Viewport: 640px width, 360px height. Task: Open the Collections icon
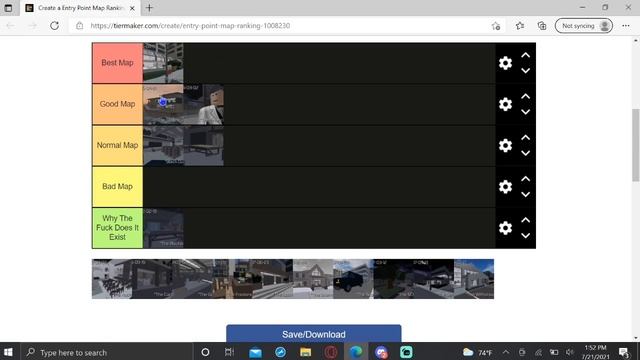pos(542,26)
